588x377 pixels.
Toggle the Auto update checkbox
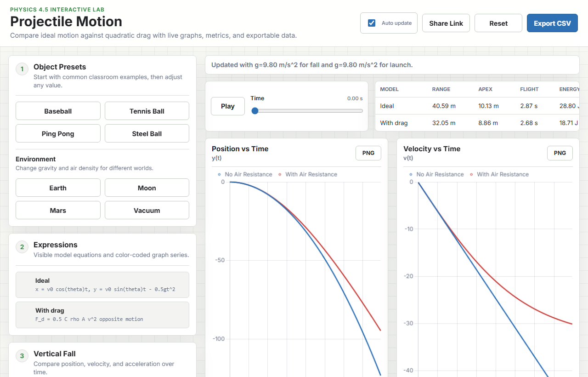[x=372, y=23]
